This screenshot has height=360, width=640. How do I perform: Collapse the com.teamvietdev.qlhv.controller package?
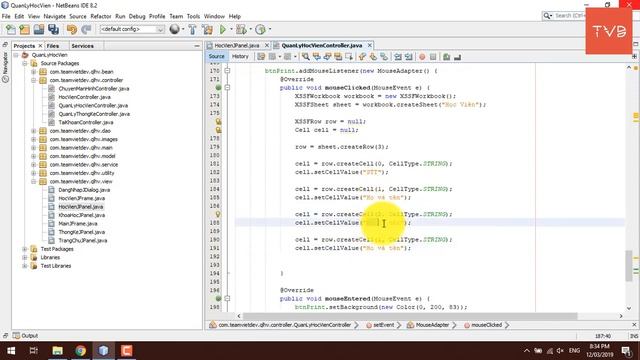click(x=33, y=80)
